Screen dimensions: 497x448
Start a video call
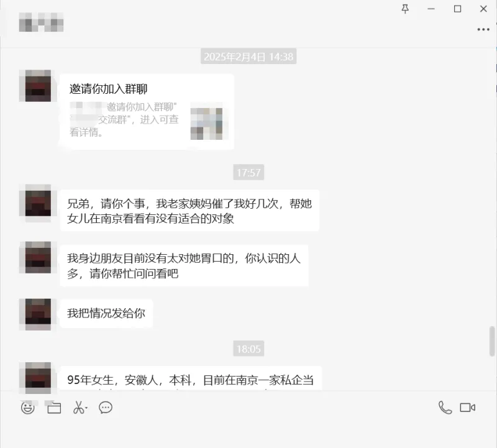468,408
